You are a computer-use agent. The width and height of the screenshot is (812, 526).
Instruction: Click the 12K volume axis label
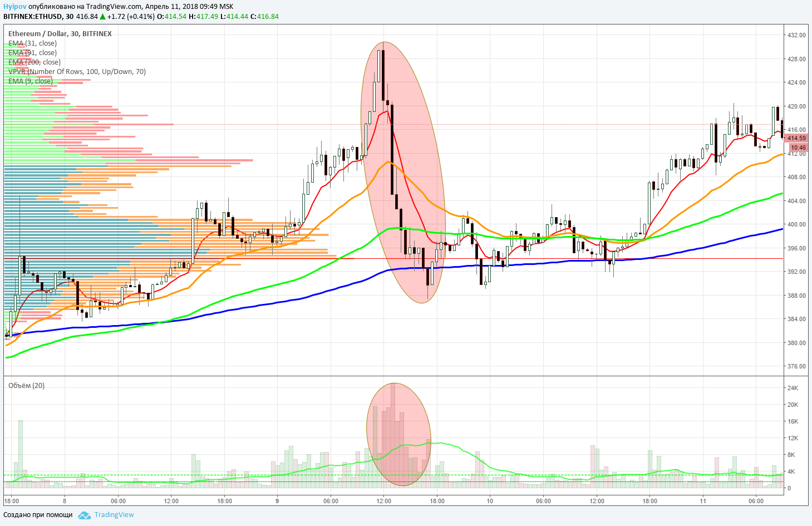[793, 438]
